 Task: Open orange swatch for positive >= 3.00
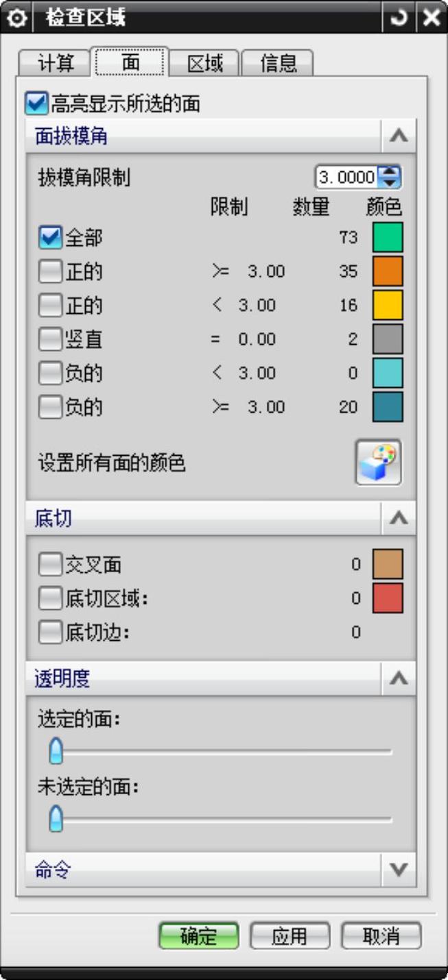click(388, 271)
